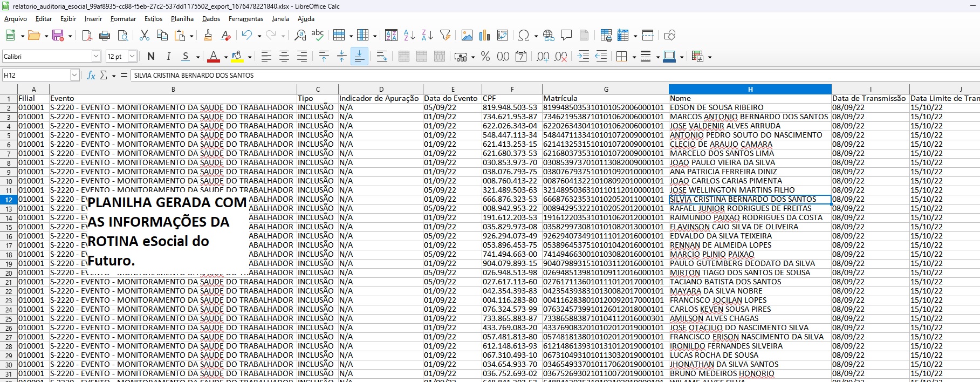Expand the Calibri font name dropdown
Image resolution: width=980 pixels, height=382 pixels.
[96, 57]
